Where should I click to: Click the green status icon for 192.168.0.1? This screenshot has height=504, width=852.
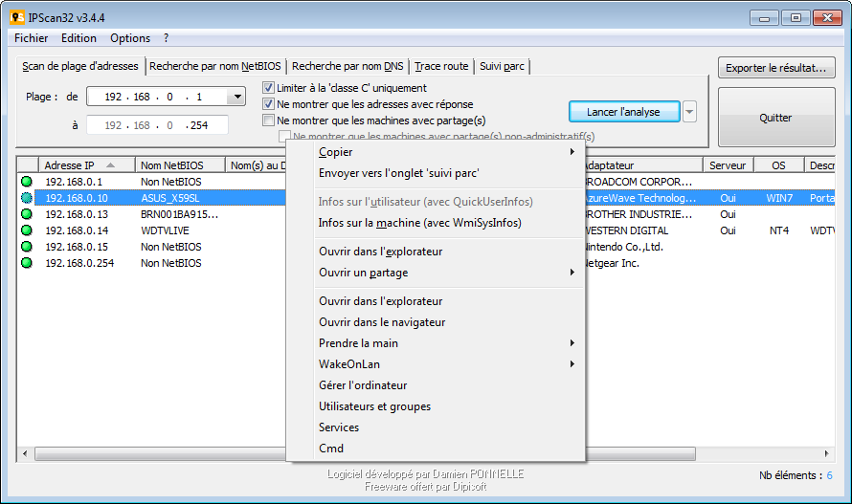pos(27,182)
